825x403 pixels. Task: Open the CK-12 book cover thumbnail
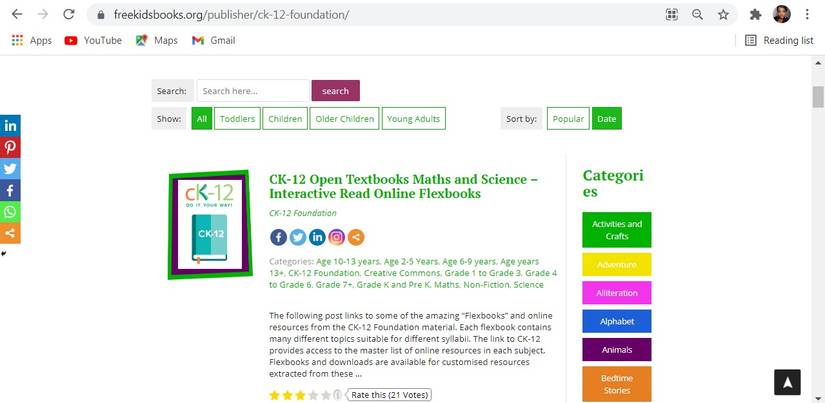click(210, 225)
